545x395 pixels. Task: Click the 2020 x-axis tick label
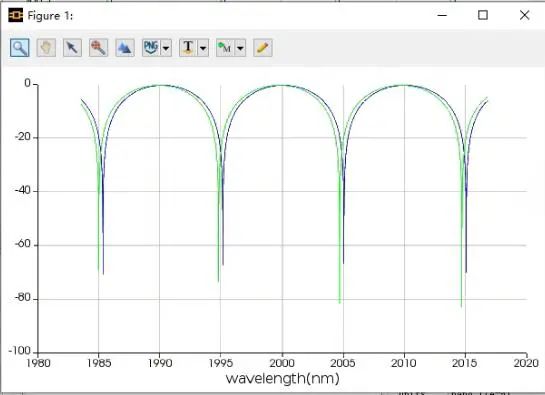tap(526, 363)
